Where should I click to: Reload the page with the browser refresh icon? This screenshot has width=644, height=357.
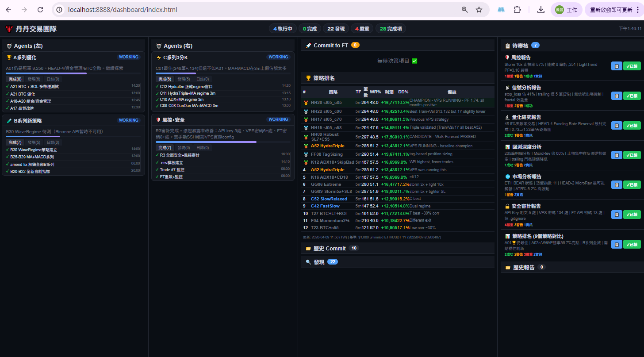[40, 10]
